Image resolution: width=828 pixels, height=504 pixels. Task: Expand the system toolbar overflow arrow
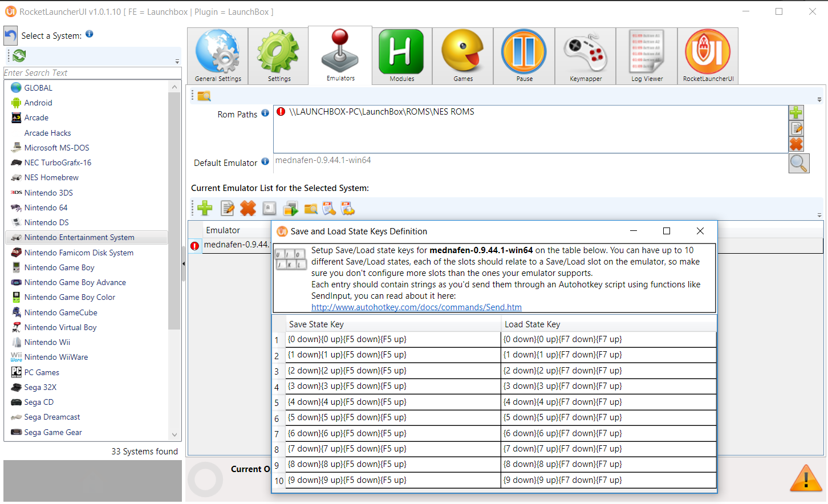(177, 62)
